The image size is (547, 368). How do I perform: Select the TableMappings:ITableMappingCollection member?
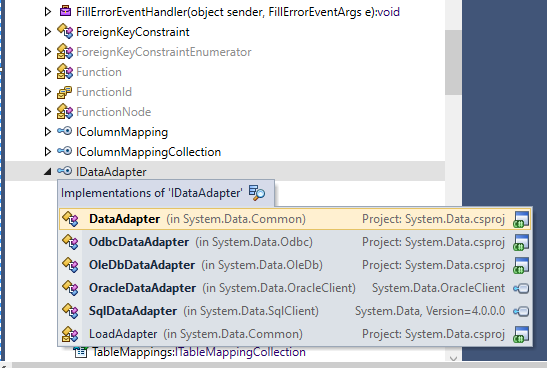point(199,352)
